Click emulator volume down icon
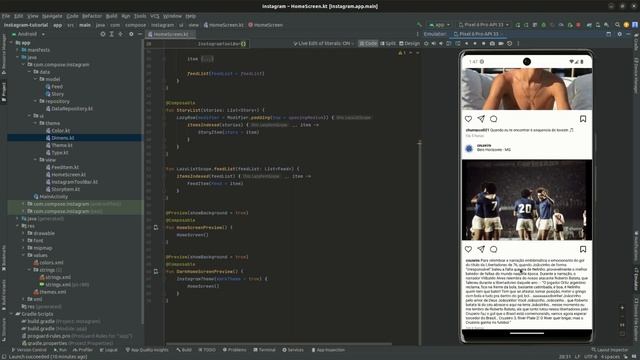The width and height of the screenshot is (640, 360). pyautogui.click(x=441, y=43)
